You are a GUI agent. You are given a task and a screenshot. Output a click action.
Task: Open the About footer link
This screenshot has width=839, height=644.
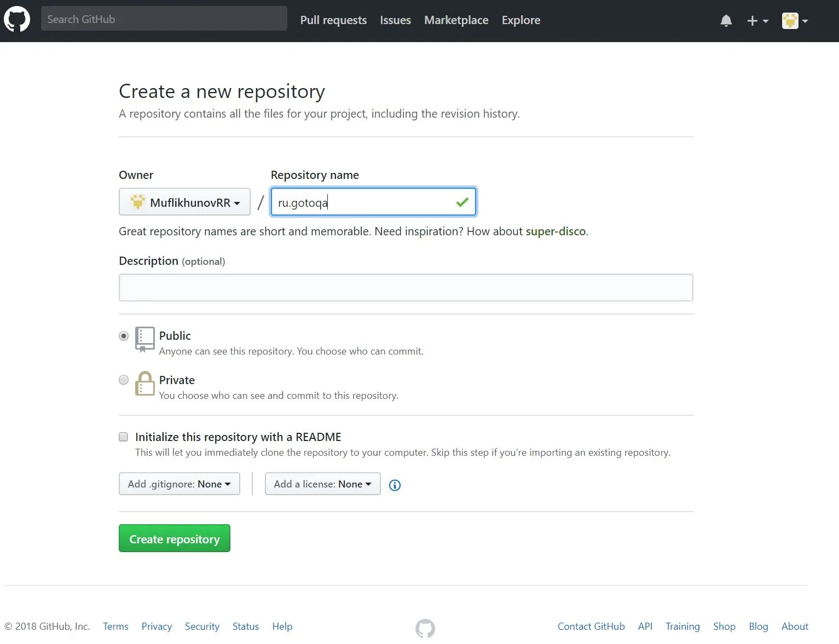(795, 626)
